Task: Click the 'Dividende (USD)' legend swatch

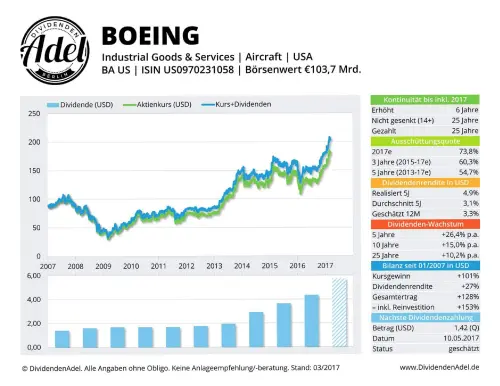Action: (x=53, y=105)
